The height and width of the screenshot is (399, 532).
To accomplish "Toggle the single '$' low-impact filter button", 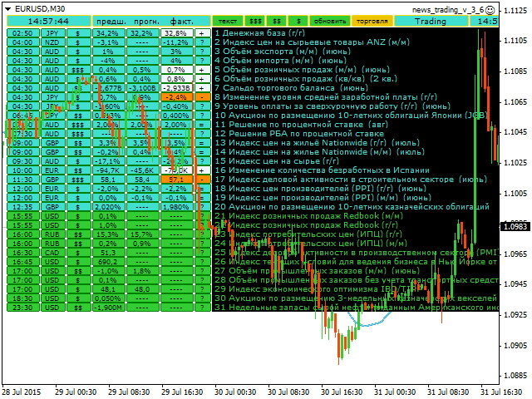I will pos(298,21).
